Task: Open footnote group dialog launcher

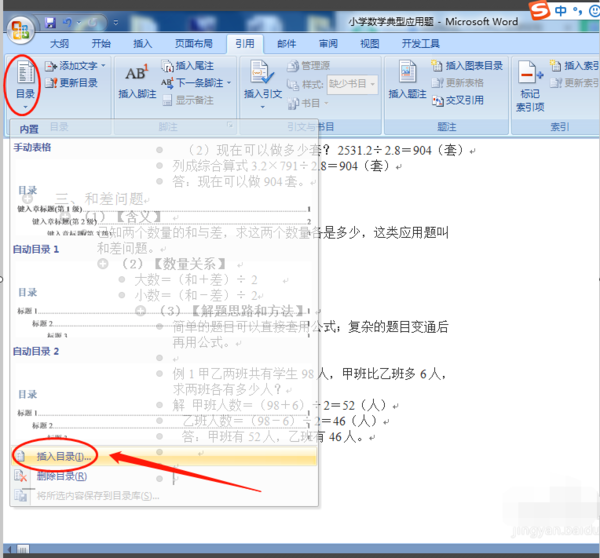Action: 230,125
